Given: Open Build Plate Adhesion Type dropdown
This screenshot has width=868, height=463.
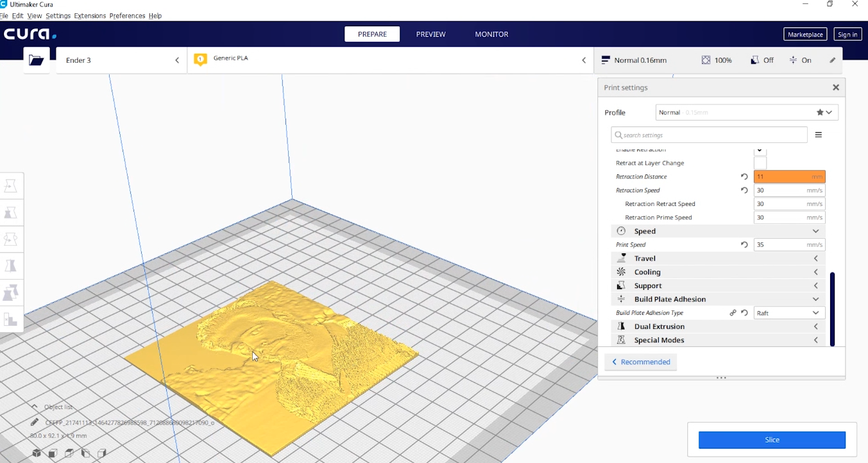Looking at the screenshot, I should [789, 313].
